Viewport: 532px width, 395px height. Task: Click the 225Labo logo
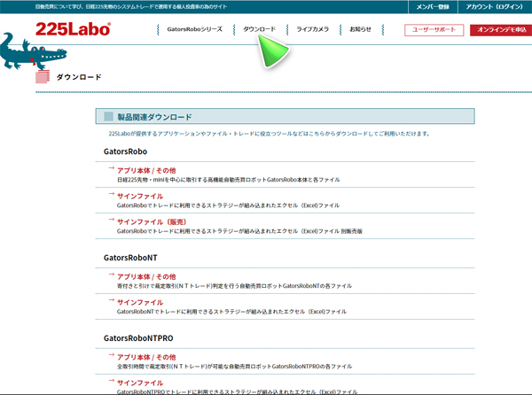pos(73,29)
